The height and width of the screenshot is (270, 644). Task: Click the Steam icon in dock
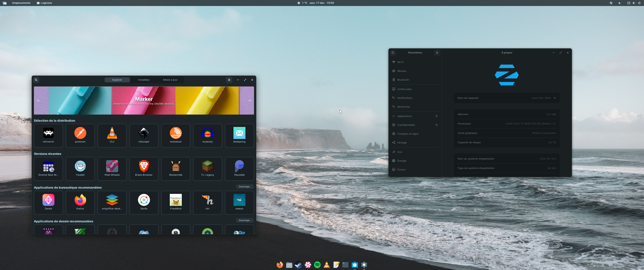click(x=298, y=265)
